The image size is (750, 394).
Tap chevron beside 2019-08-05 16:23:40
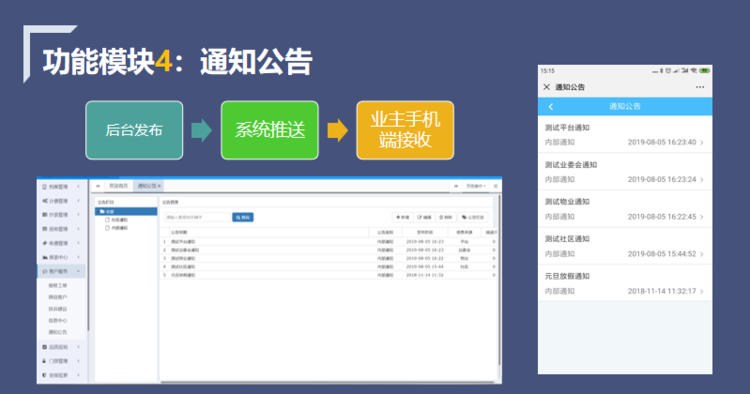pyautogui.click(x=702, y=142)
